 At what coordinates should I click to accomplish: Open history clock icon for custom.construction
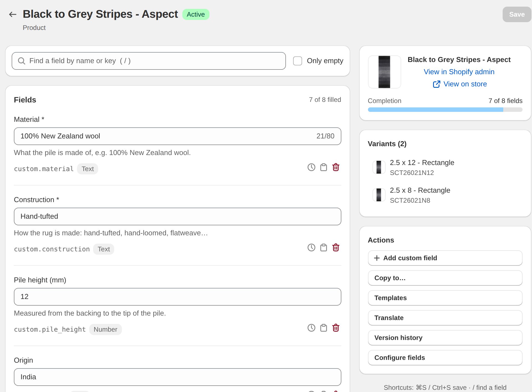point(311,247)
